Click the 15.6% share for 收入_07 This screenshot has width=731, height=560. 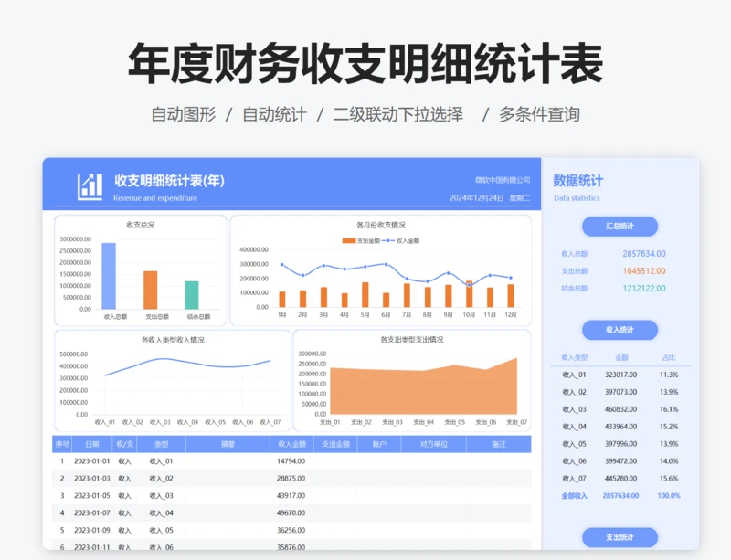click(x=669, y=479)
